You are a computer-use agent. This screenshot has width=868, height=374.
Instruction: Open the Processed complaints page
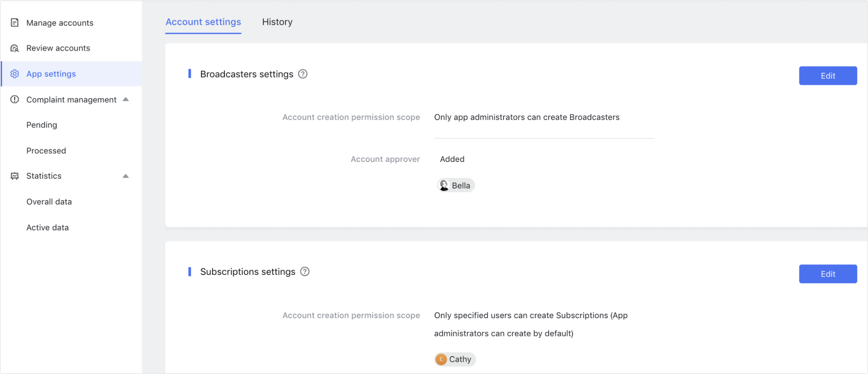click(x=46, y=150)
